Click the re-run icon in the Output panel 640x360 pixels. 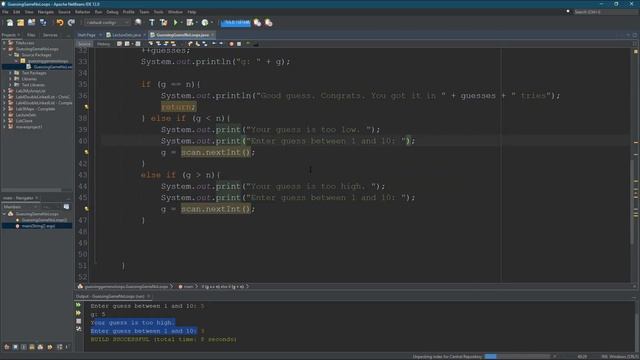(x=78, y=305)
